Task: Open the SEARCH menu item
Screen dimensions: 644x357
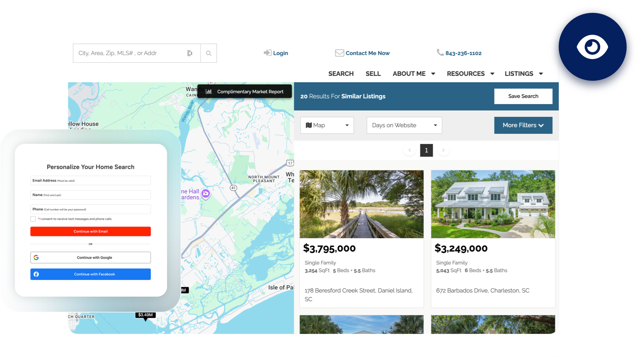Action: (340, 74)
